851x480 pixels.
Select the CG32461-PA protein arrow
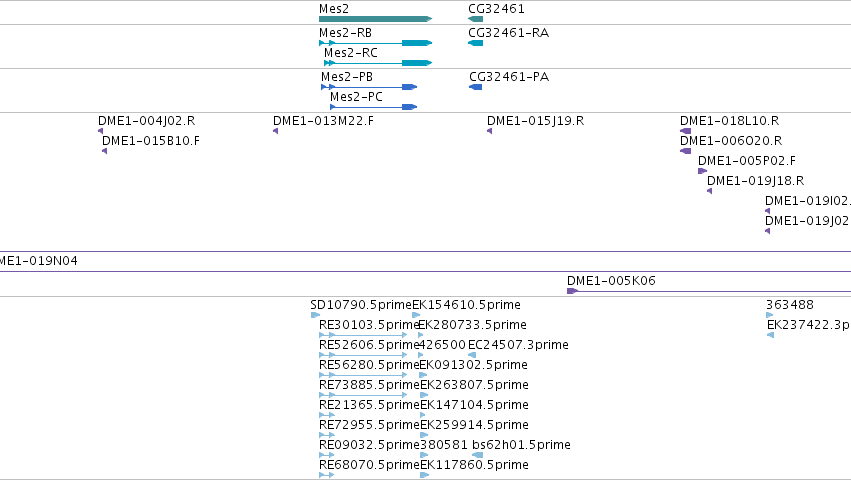pyautogui.click(x=476, y=87)
